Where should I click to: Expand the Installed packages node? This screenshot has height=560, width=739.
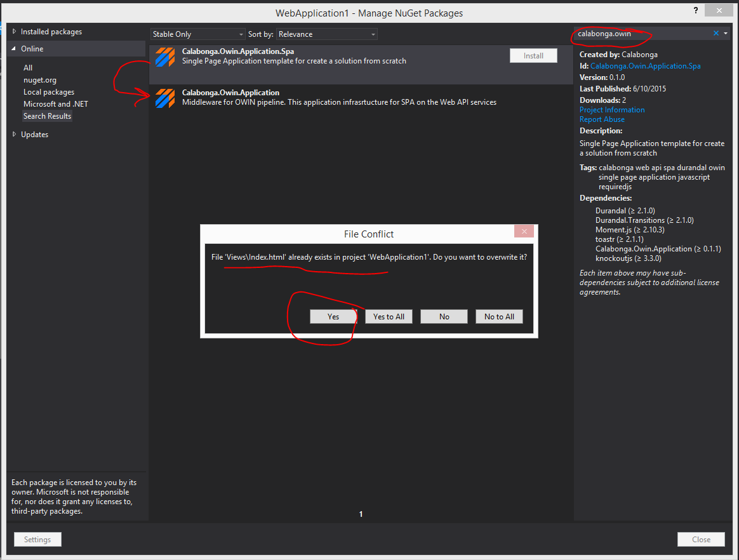point(14,32)
